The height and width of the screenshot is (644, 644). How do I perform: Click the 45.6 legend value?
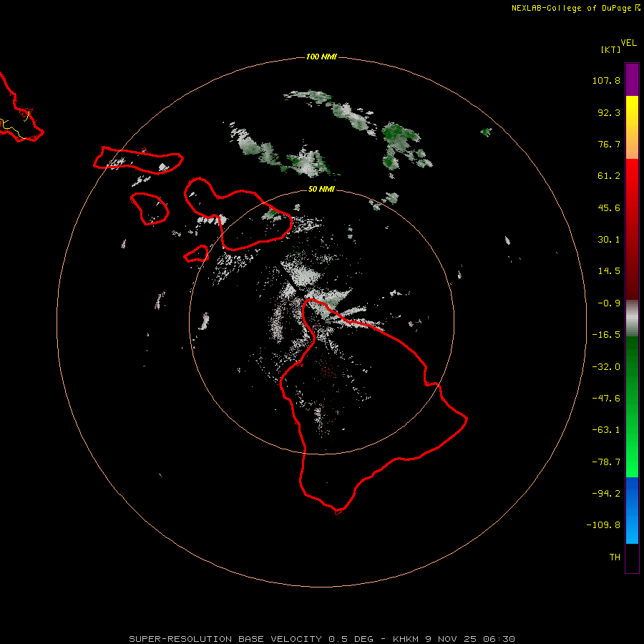(x=609, y=208)
